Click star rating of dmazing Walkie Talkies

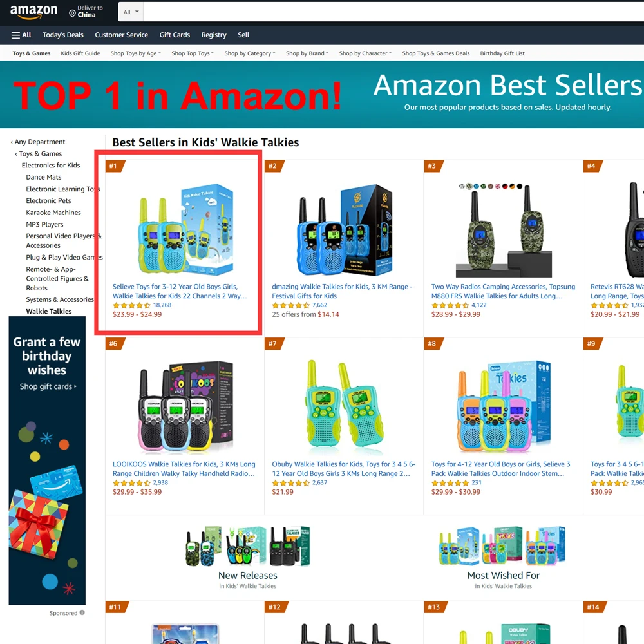pos(291,305)
